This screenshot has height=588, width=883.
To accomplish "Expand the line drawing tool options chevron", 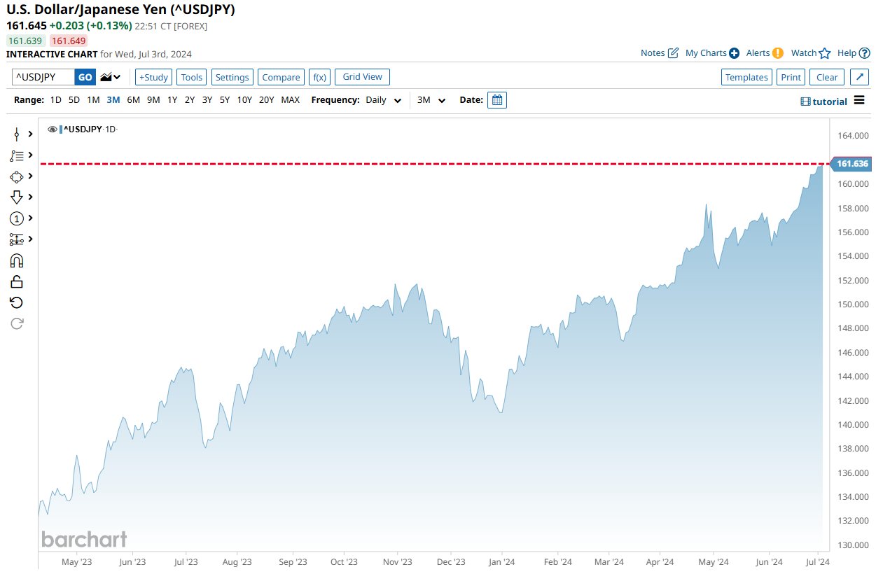I will [x=30, y=134].
